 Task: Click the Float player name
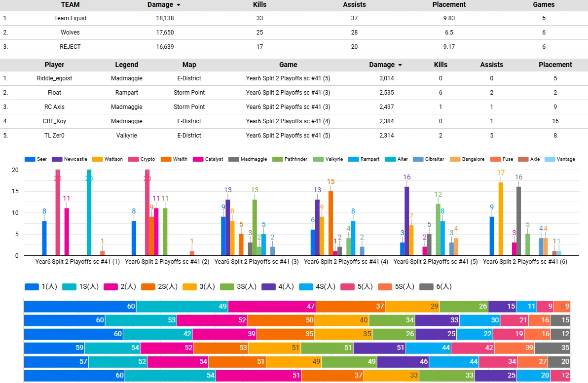tap(54, 93)
